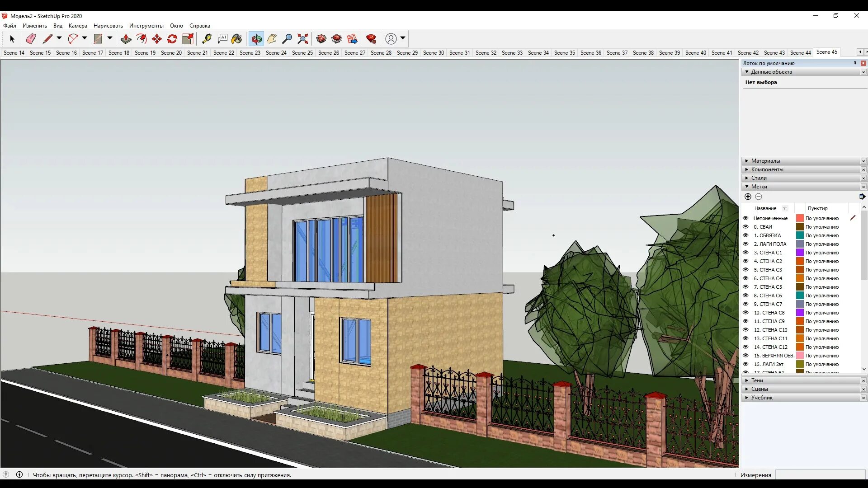Switch to the Scene 30 tab
The width and height of the screenshot is (868, 488).
click(x=433, y=53)
